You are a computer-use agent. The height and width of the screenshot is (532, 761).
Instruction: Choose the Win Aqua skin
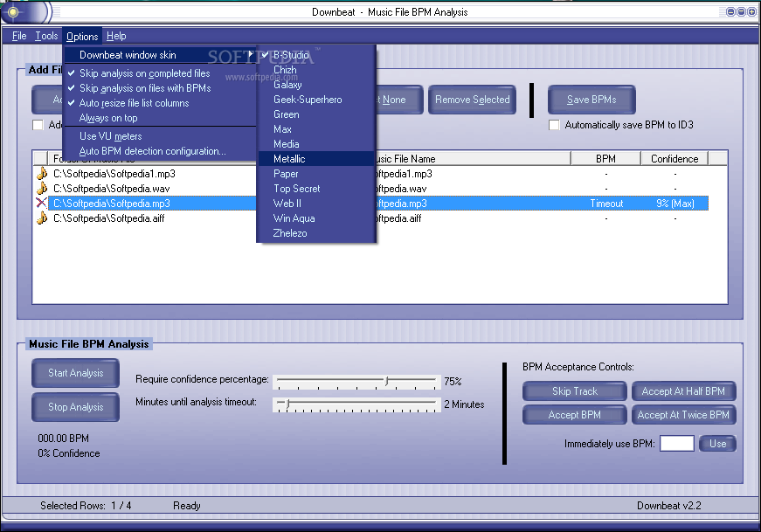[317, 218]
